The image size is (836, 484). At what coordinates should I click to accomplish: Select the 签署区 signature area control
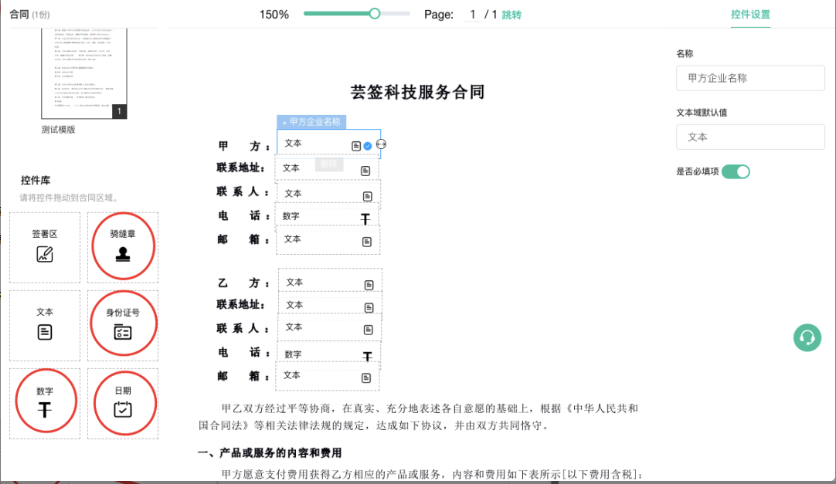[x=45, y=246]
